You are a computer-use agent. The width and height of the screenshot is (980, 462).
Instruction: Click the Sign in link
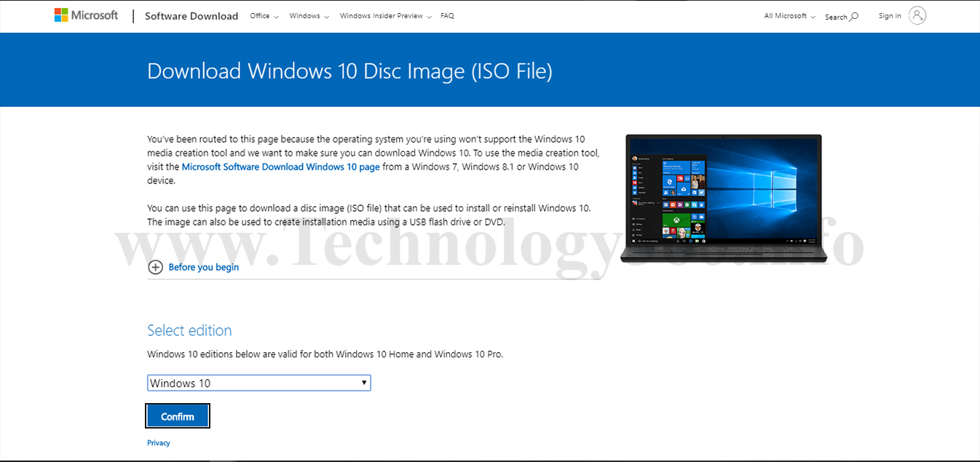point(890,16)
